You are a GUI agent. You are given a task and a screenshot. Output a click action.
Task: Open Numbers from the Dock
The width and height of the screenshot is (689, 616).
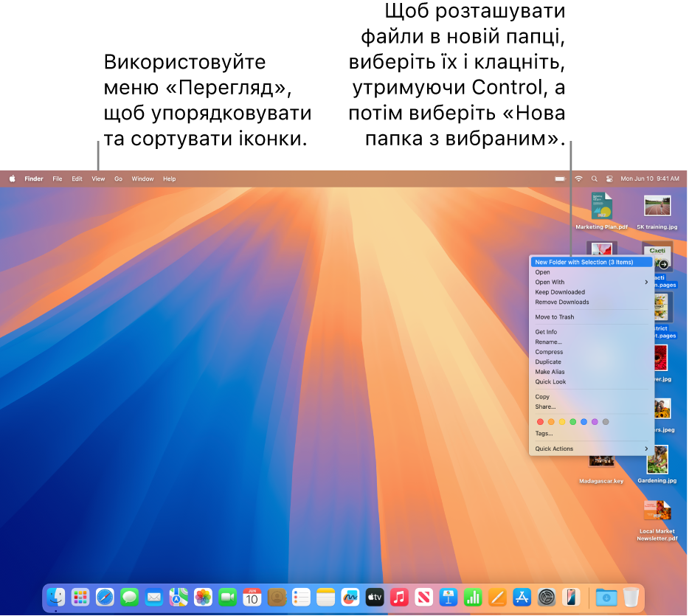point(473,598)
